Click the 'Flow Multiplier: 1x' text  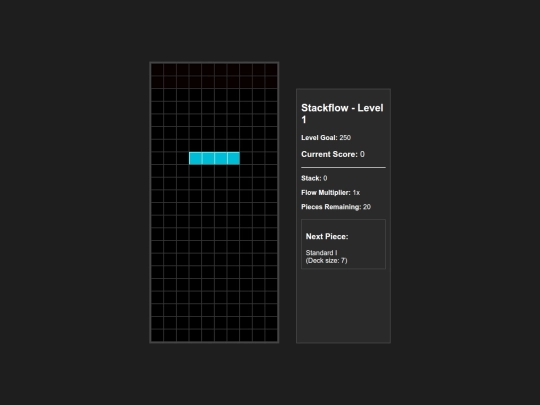point(330,193)
